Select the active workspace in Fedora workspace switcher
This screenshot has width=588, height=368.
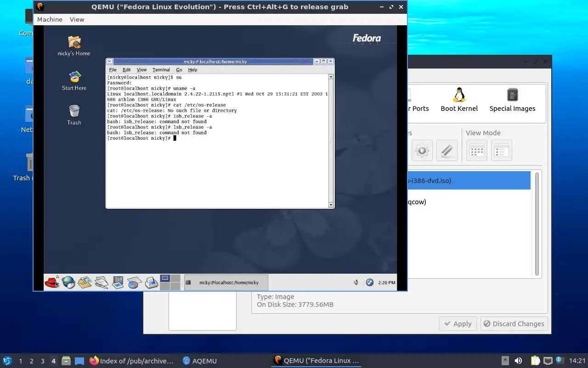coord(164,278)
